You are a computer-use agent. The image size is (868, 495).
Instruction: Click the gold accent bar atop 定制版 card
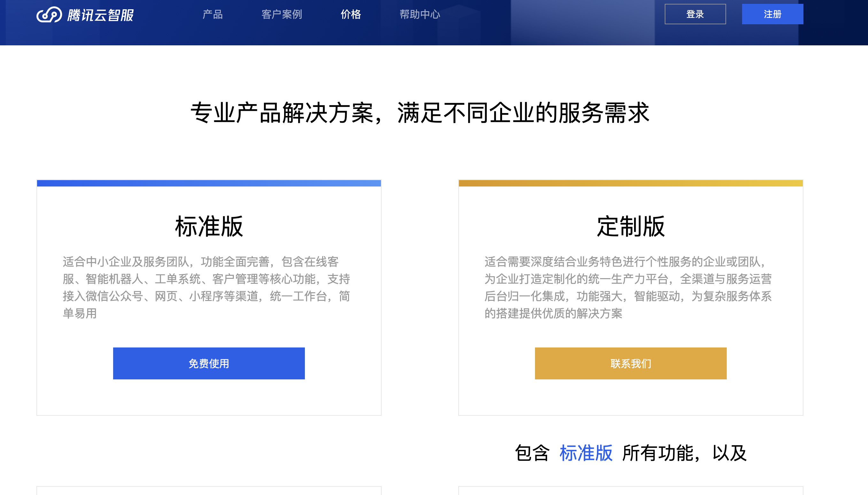630,183
